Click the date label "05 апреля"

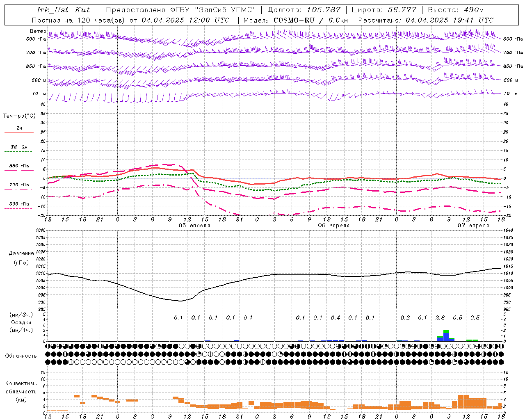click(194, 226)
